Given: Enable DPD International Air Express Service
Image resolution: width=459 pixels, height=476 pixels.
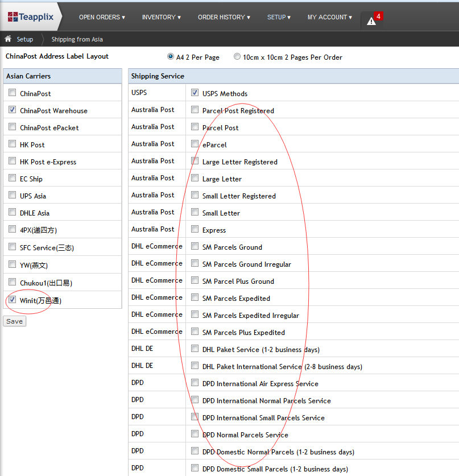Looking at the screenshot, I should point(195,382).
